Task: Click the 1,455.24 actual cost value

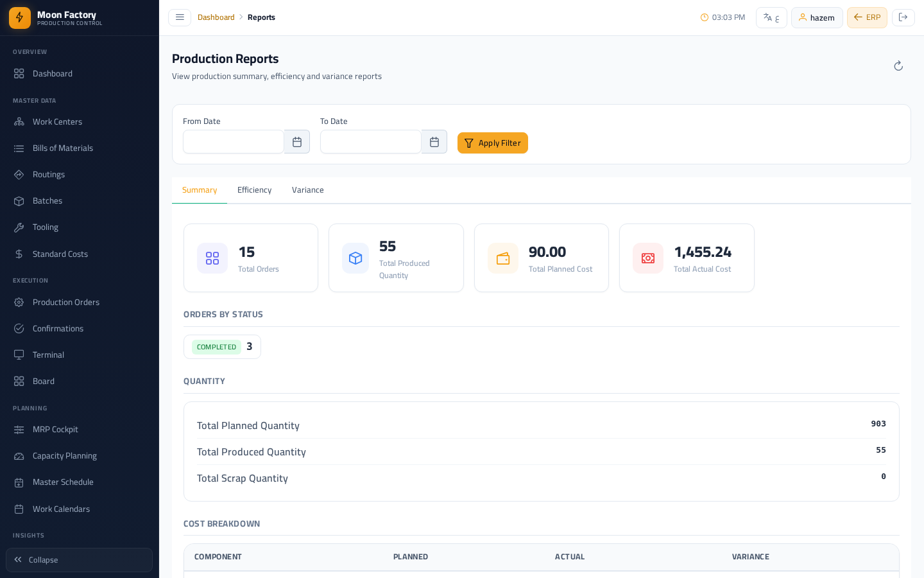Action: (x=703, y=252)
